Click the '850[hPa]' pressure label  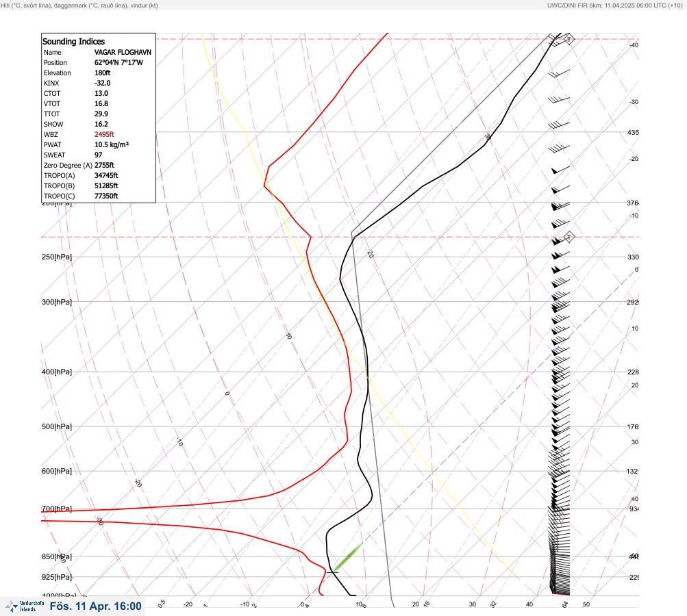tap(57, 557)
